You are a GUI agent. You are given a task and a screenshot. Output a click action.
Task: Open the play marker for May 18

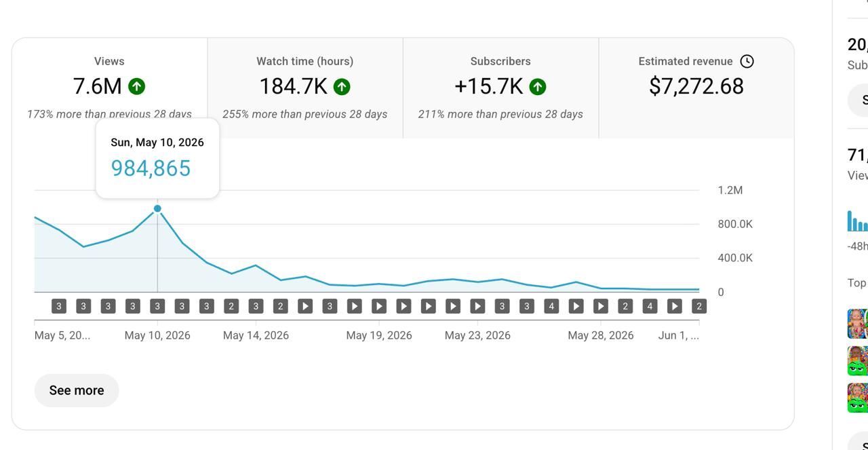click(x=354, y=306)
